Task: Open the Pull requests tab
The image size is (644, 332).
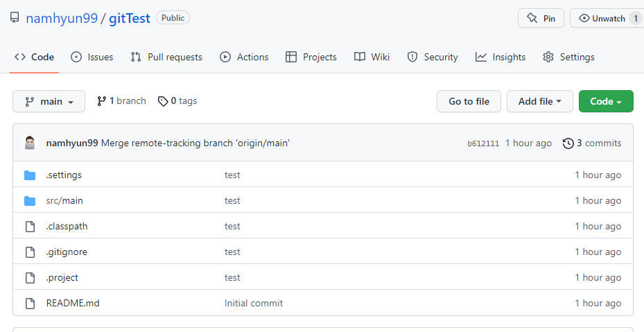Action: click(x=166, y=57)
